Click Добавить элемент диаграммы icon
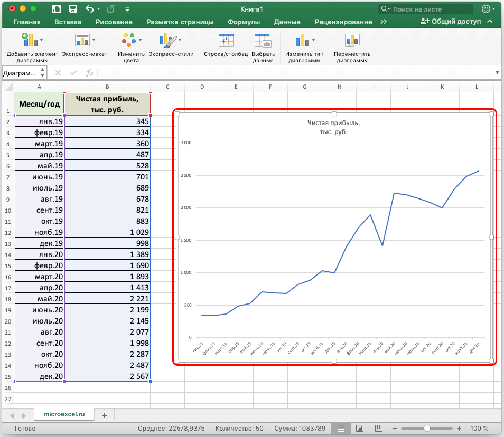The height and width of the screenshot is (437, 504). [30, 40]
